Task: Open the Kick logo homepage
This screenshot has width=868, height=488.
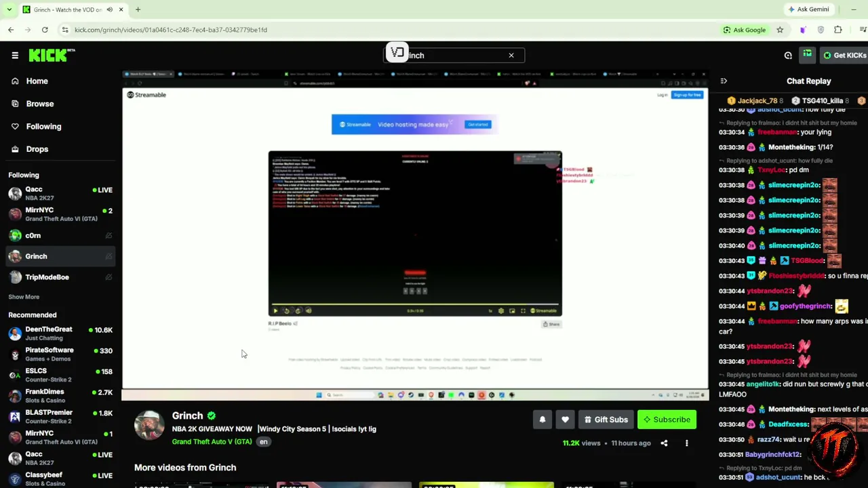Action: [x=52, y=55]
